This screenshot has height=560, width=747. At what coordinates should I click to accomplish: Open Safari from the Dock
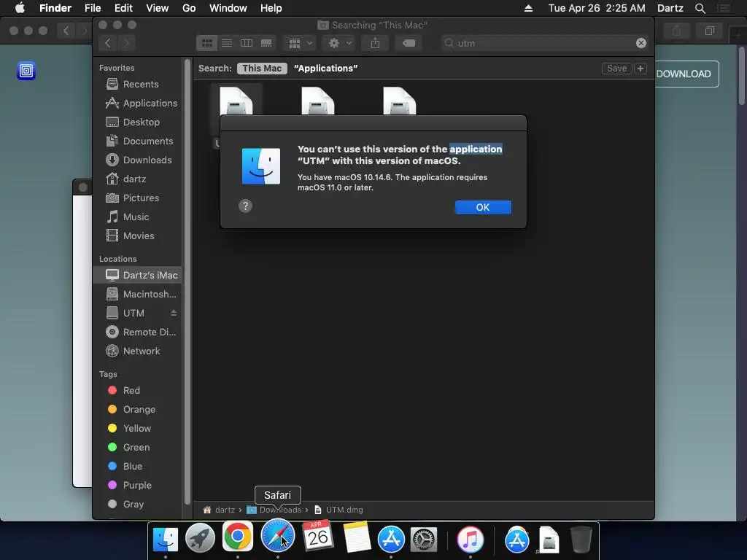[x=278, y=536]
